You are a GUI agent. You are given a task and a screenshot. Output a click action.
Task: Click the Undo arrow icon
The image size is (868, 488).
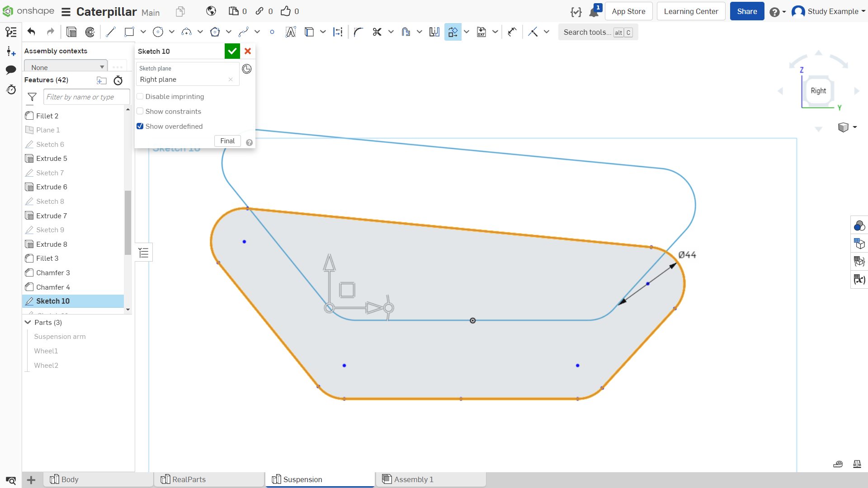click(x=31, y=32)
